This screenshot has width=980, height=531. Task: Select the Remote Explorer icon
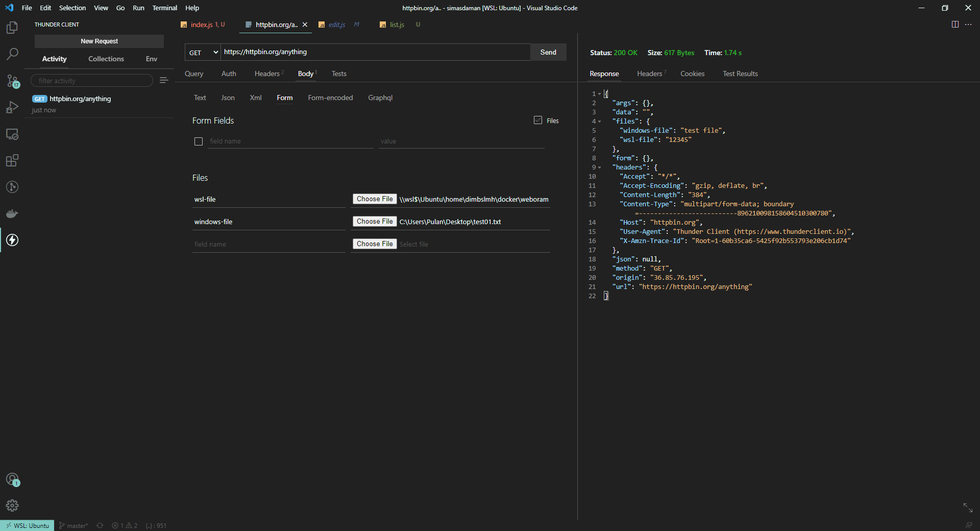tap(12, 134)
